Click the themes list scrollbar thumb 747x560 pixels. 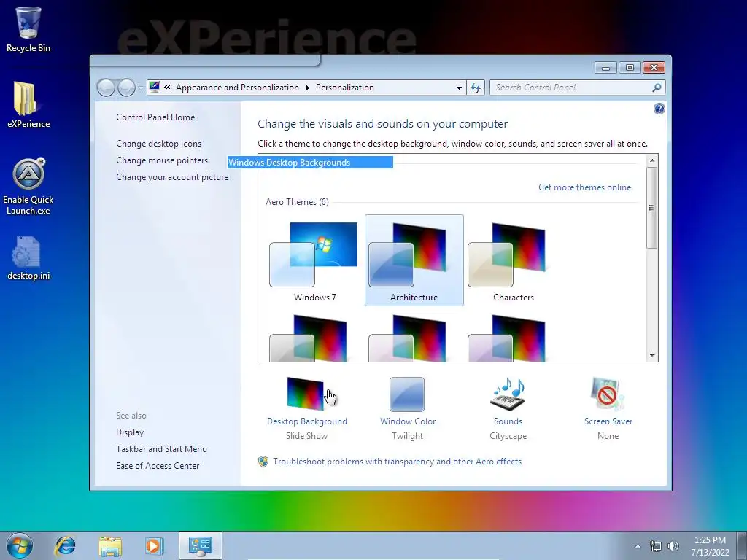[x=652, y=207]
